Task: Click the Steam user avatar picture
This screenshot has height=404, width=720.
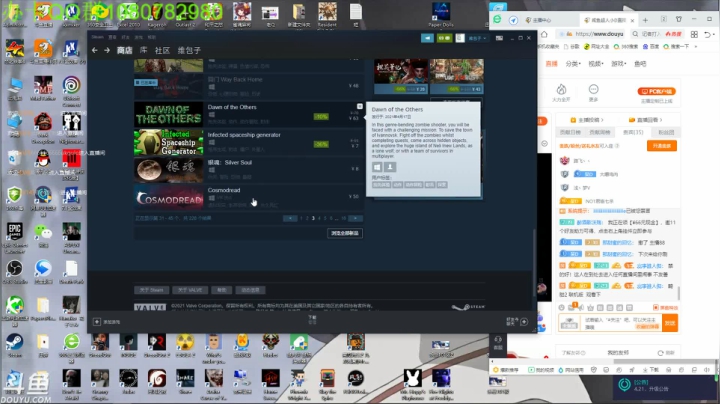Action: point(460,38)
